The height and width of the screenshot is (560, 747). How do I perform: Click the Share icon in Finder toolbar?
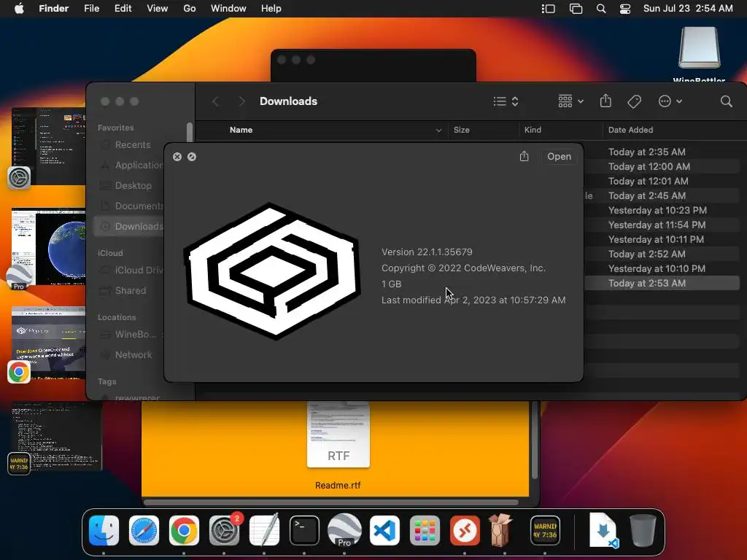[605, 101]
